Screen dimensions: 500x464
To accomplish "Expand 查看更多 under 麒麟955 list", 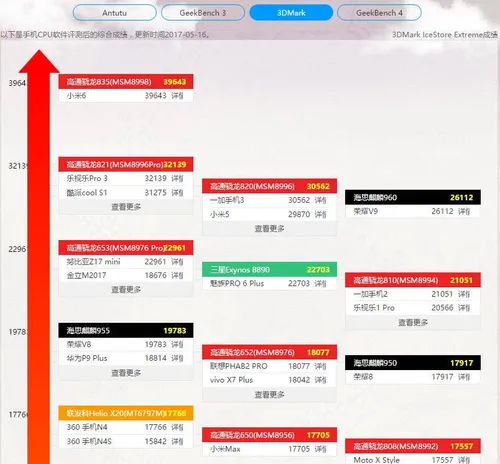I will 126,373.
